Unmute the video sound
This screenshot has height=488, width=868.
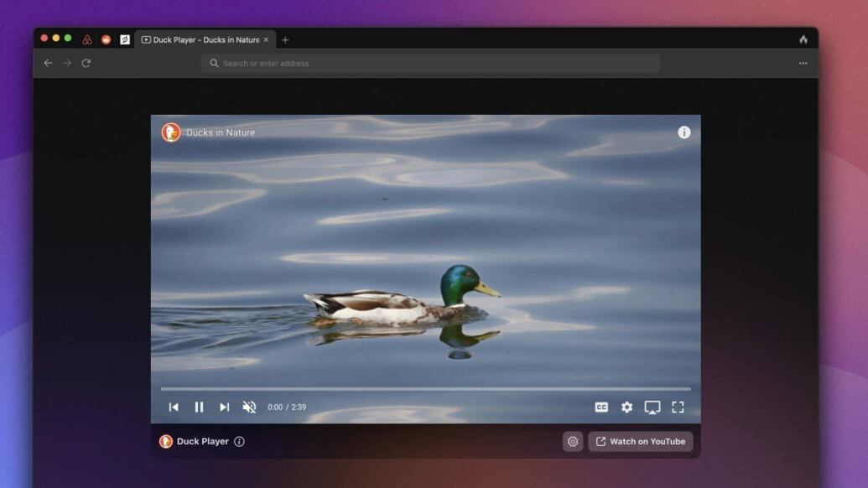point(249,408)
